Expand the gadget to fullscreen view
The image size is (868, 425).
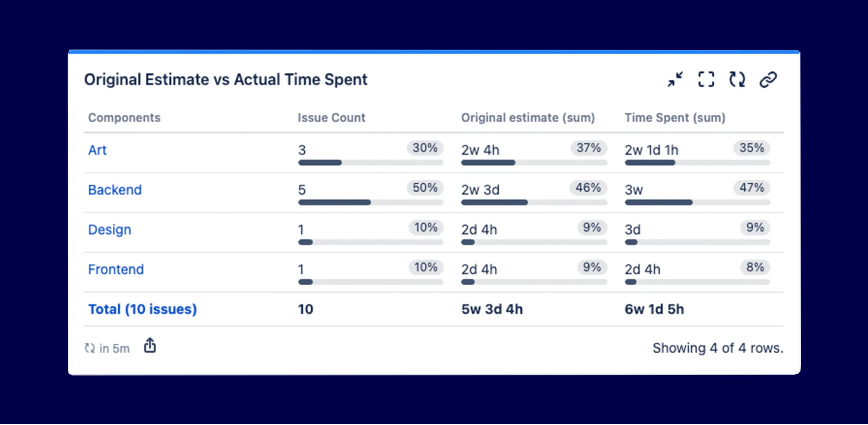tap(706, 79)
